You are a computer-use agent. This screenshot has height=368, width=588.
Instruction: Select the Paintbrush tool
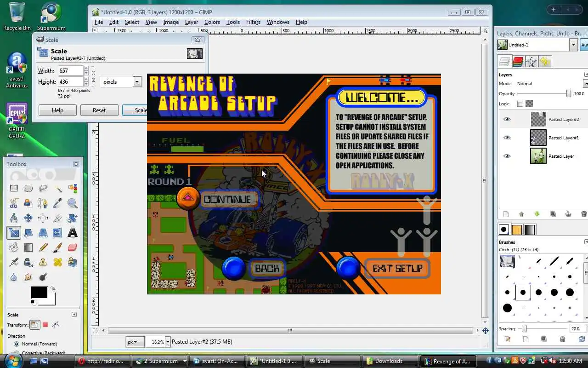(x=58, y=247)
